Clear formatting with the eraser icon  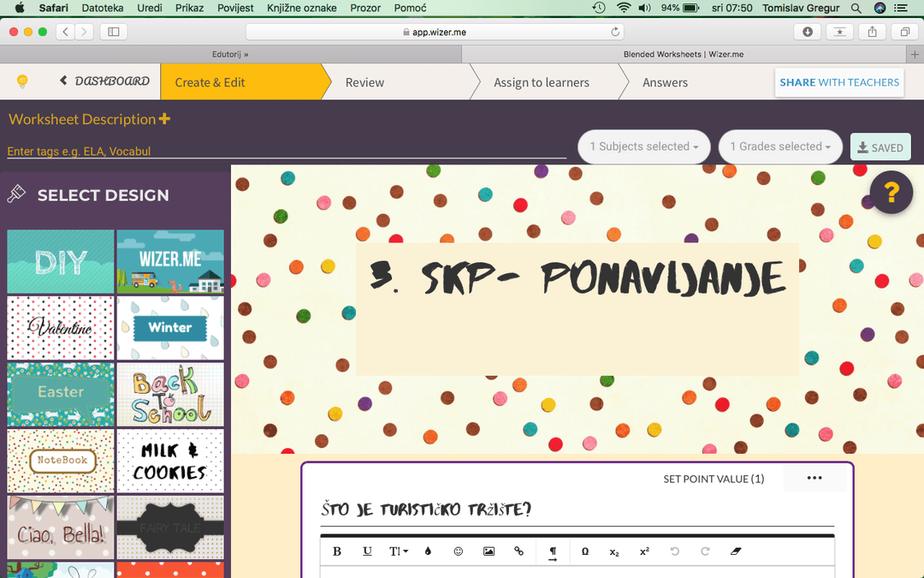coord(736,551)
